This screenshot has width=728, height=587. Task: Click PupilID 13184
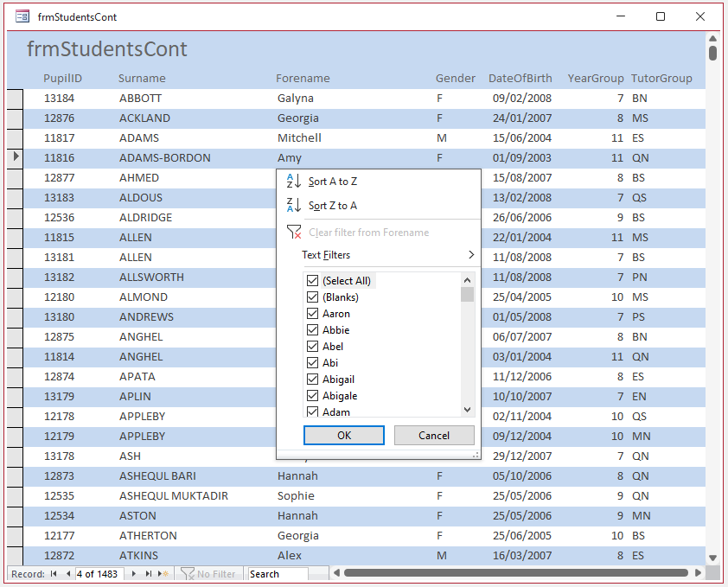(x=59, y=98)
